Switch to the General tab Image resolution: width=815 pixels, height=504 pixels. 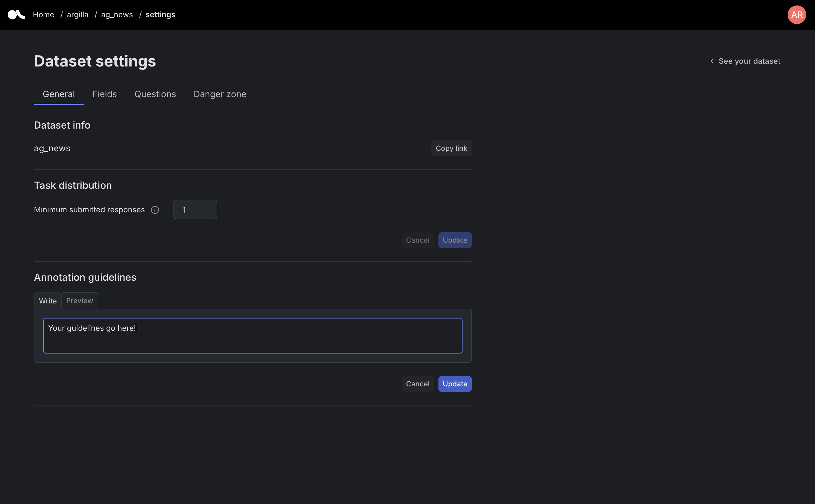[59, 94]
